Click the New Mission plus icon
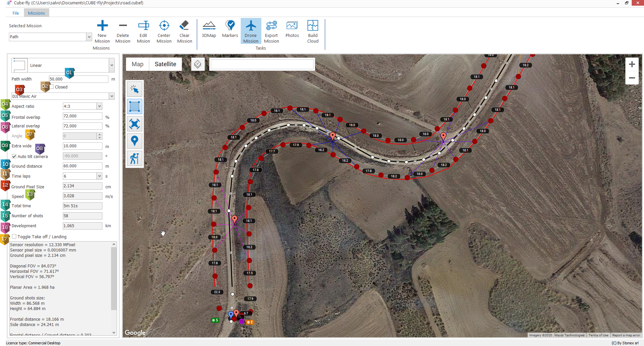 [x=102, y=26]
